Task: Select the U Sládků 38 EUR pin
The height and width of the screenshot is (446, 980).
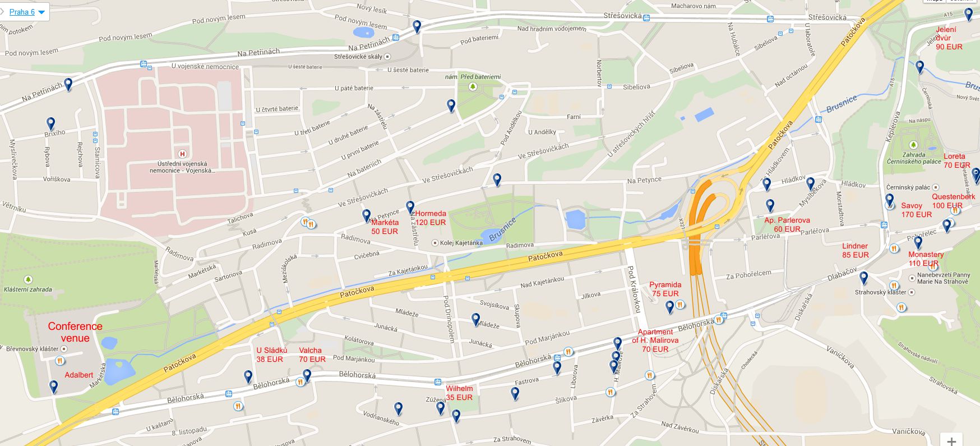Action: tap(248, 376)
